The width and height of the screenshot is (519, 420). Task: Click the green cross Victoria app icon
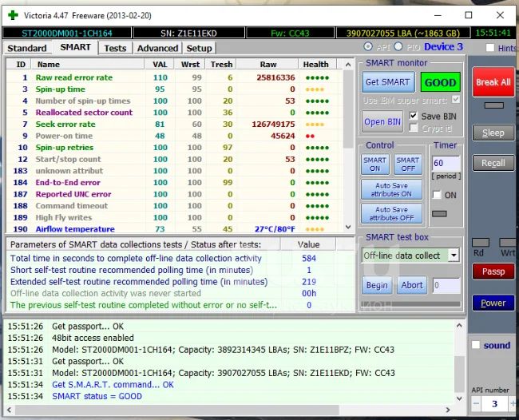[x=13, y=15]
